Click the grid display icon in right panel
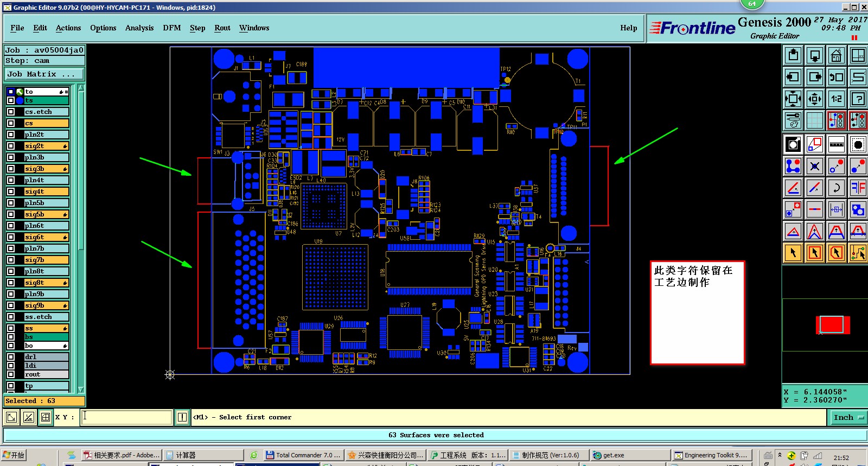Image resolution: width=868 pixels, height=466 pixels. coord(814,120)
